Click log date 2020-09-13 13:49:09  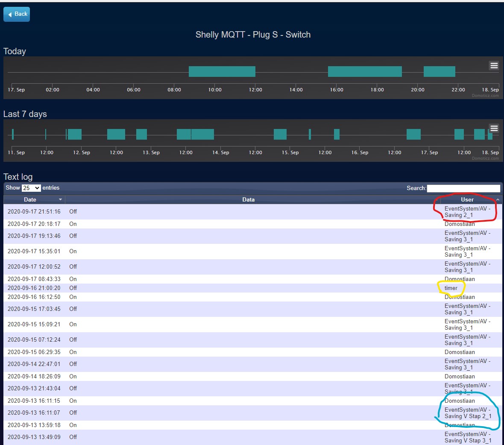[34, 437]
